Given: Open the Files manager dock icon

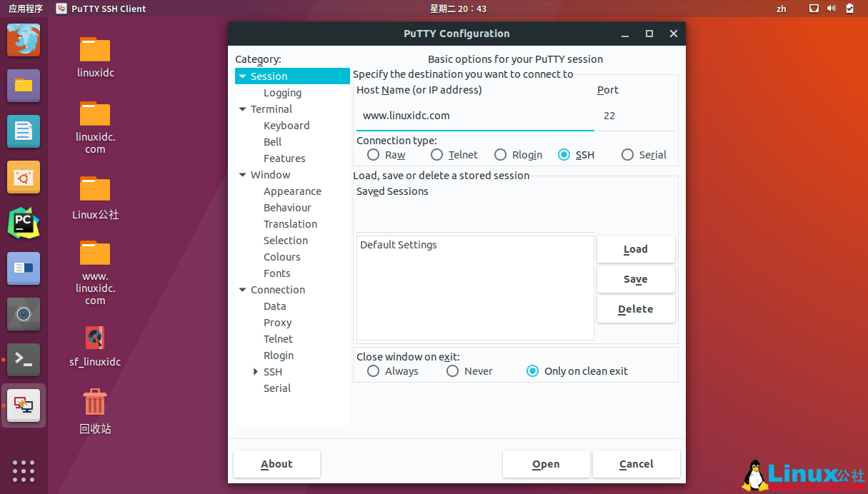Looking at the screenshot, I should (24, 86).
